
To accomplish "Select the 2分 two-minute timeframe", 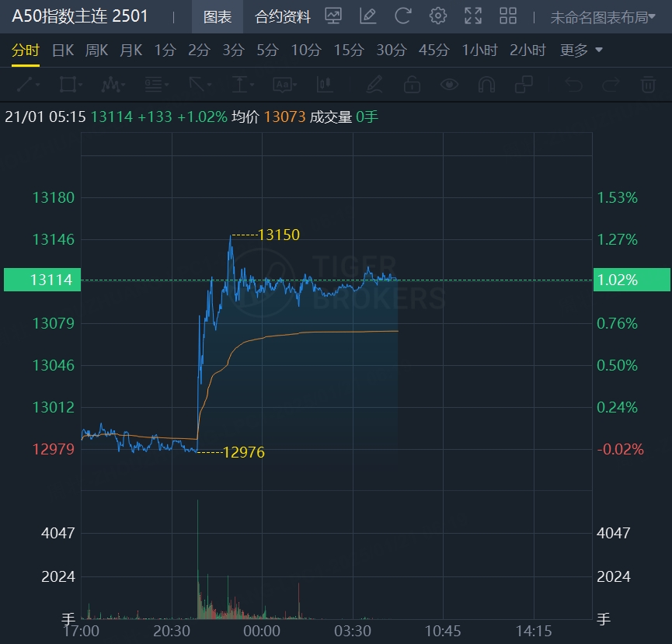I will pyautogui.click(x=199, y=50).
